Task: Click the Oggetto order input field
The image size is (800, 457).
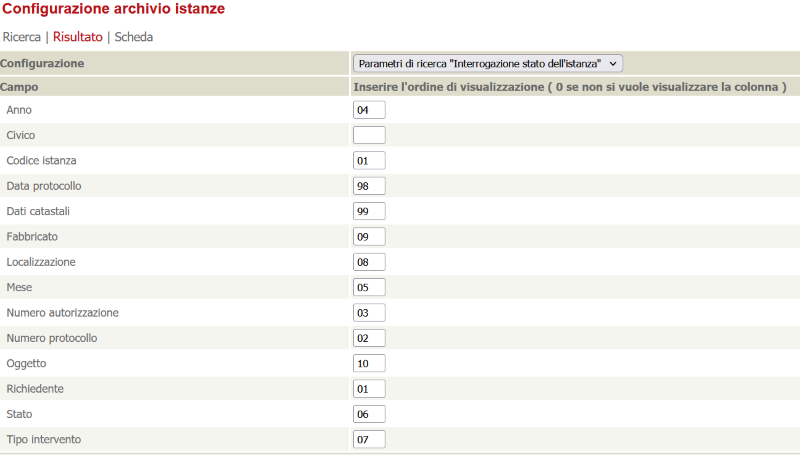Action: (x=369, y=363)
